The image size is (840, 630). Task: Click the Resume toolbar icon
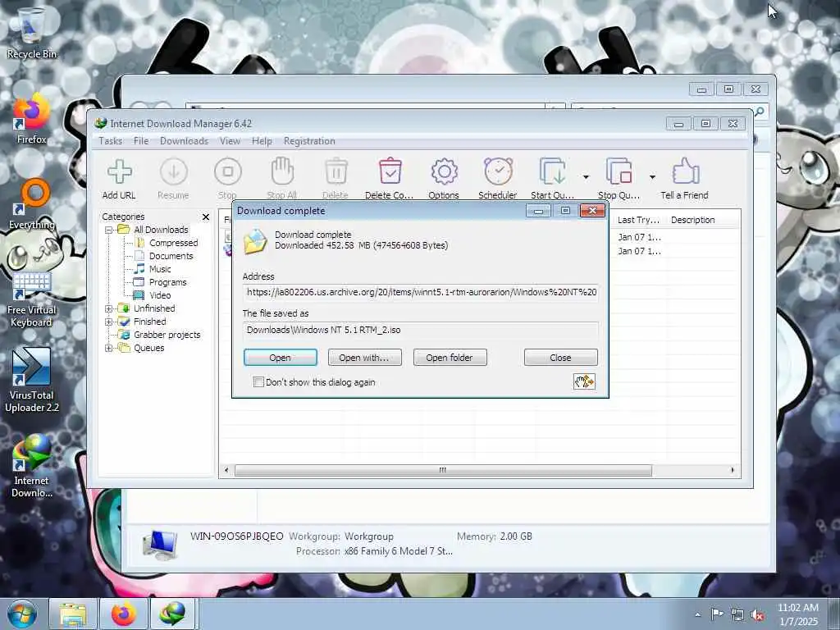174,172
